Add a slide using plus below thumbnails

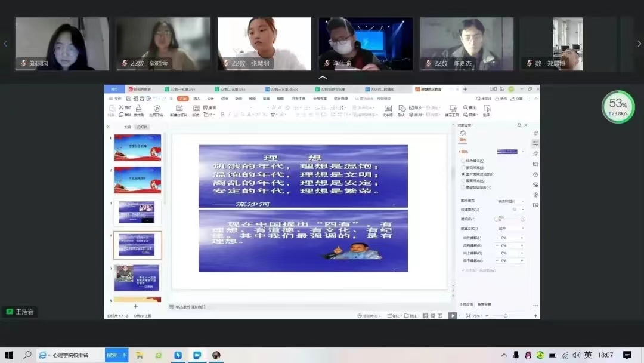[135, 306]
